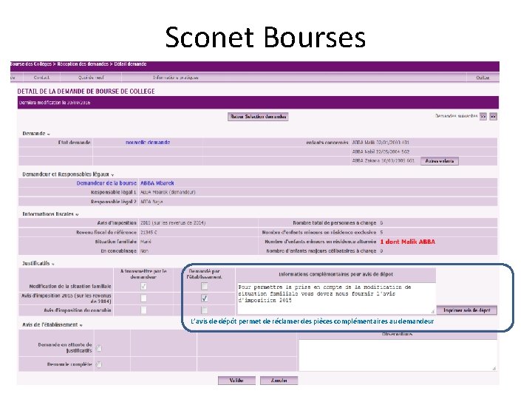Check the 'Demande complète' box
Image resolution: width=532 pixels, height=399 pixels.
click(x=99, y=364)
